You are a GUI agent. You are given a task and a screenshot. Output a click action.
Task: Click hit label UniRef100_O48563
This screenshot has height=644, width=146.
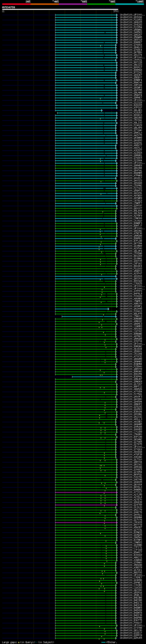pyautogui.click(x=131, y=32)
